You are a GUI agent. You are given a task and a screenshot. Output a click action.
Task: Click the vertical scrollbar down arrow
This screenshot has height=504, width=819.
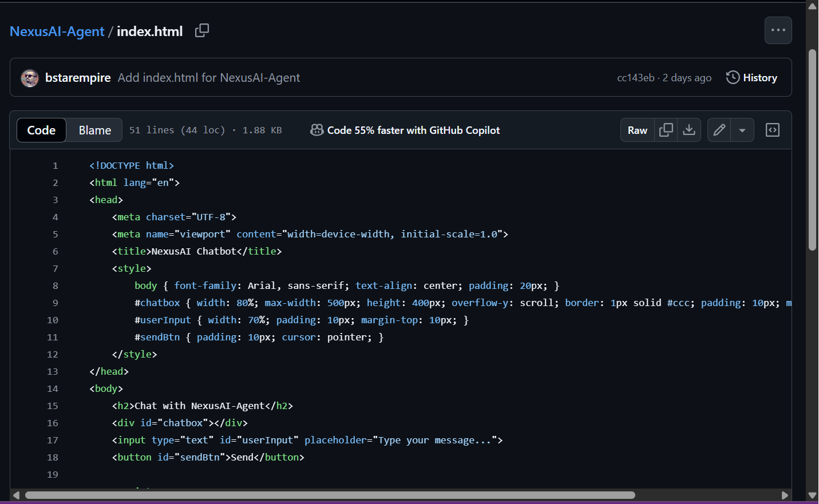click(812, 495)
